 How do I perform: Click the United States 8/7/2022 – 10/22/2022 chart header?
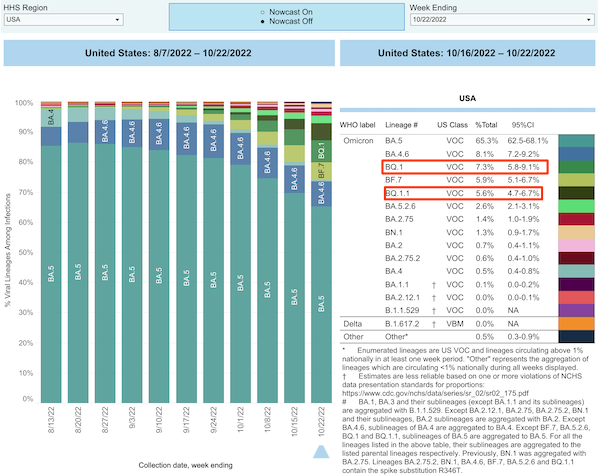pyautogui.click(x=167, y=53)
